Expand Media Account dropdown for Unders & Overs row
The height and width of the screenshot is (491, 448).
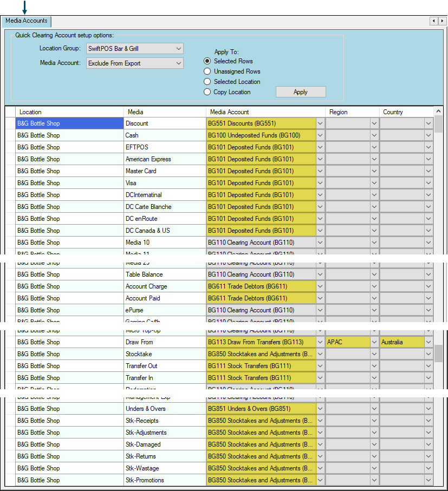click(x=320, y=409)
